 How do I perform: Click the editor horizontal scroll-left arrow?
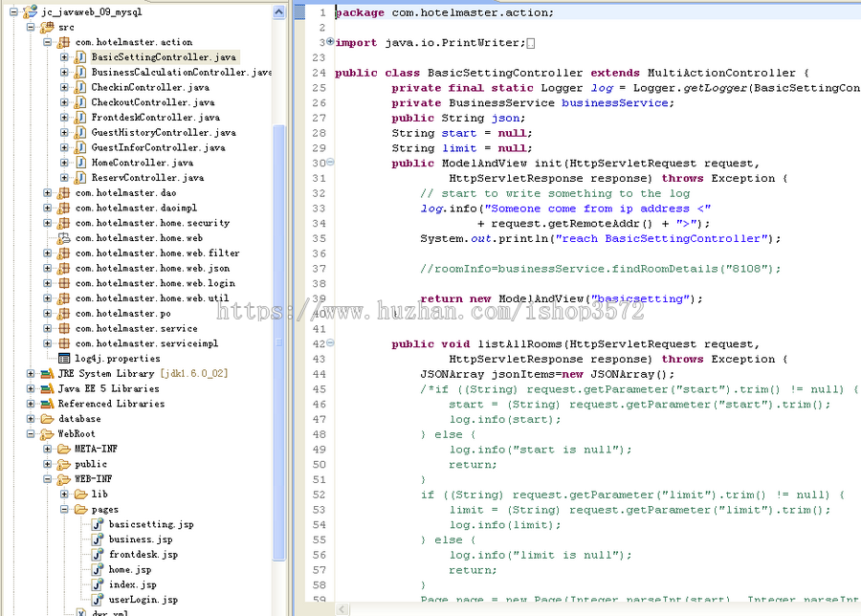click(x=342, y=609)
